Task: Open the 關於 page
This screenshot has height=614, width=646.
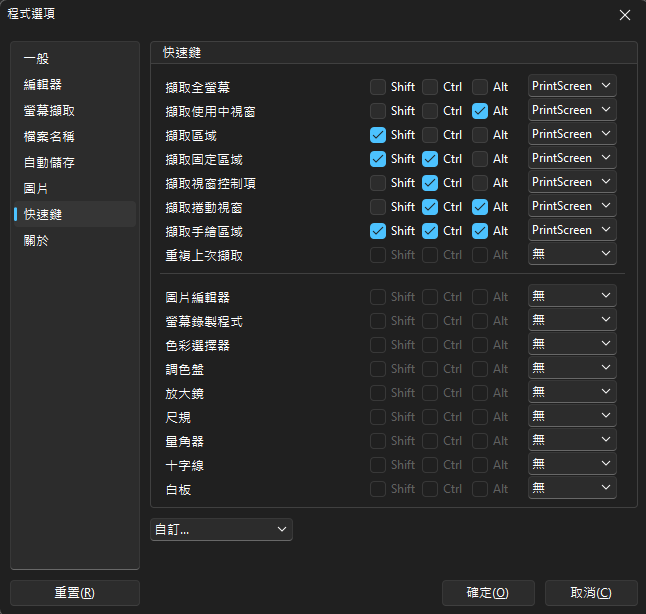Action: 75,240
